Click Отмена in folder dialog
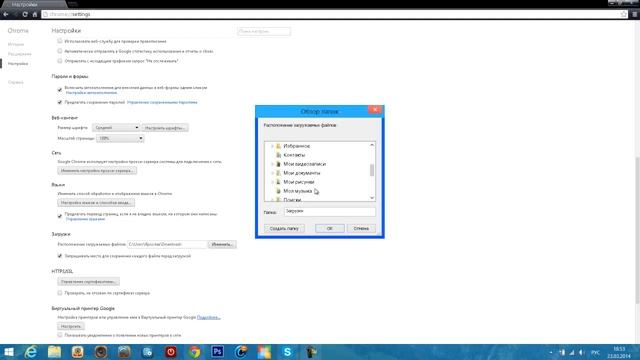640x360 pixels. 361,229
